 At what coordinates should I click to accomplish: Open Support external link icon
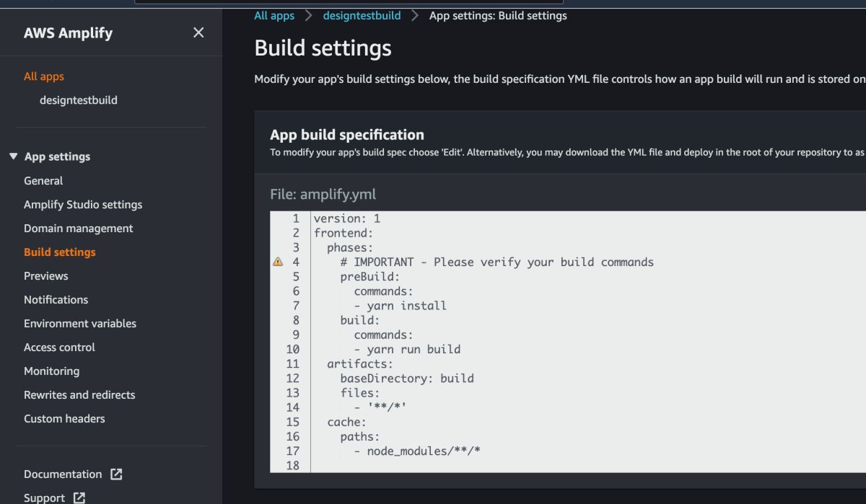pos(79,498)
